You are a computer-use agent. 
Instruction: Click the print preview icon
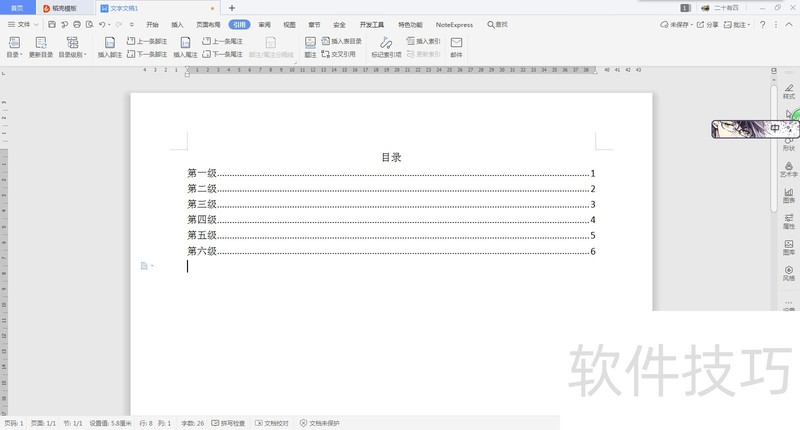[89, 24]
